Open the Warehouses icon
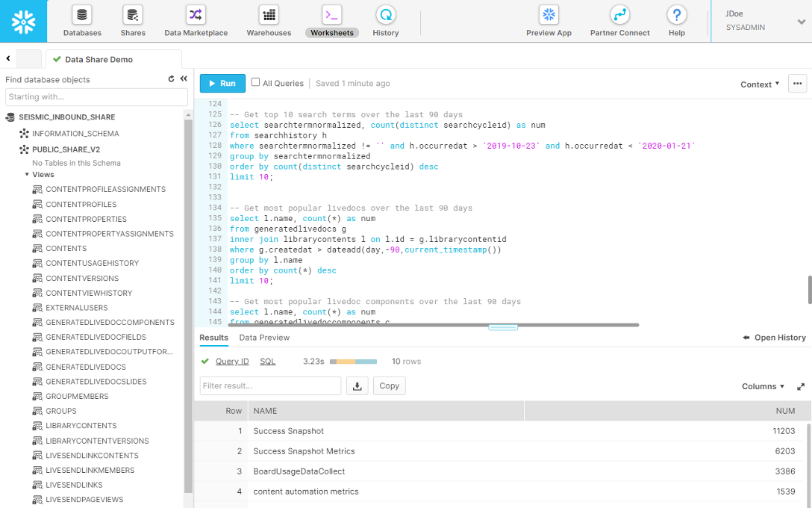Screen dimensions: 812x508 269,15
